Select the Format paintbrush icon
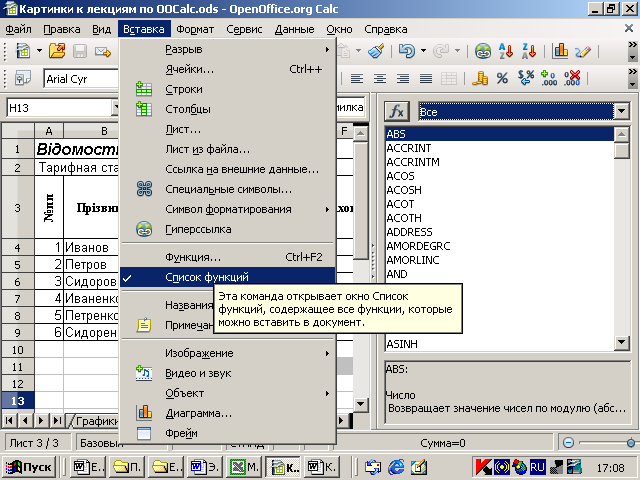 tap(376, 51)
